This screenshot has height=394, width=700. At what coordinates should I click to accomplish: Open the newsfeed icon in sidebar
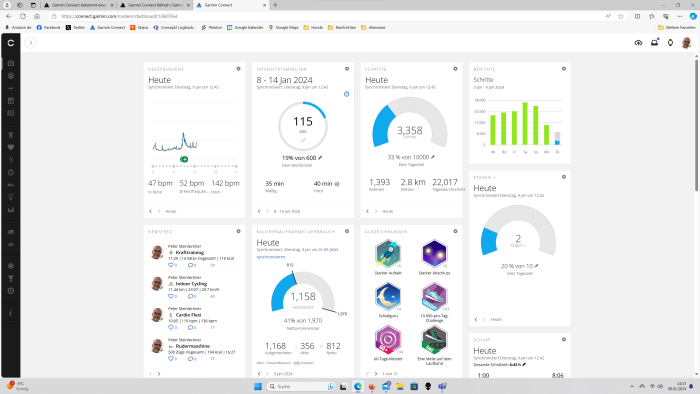(x=11, y=113)
